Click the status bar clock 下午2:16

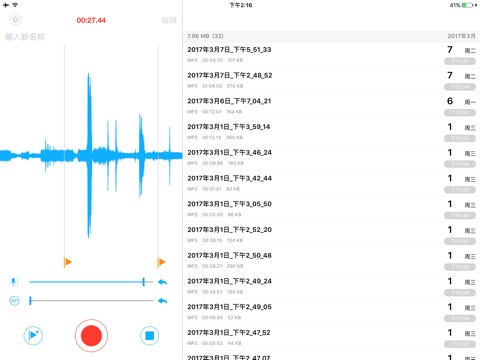click(x=241, y=5)
